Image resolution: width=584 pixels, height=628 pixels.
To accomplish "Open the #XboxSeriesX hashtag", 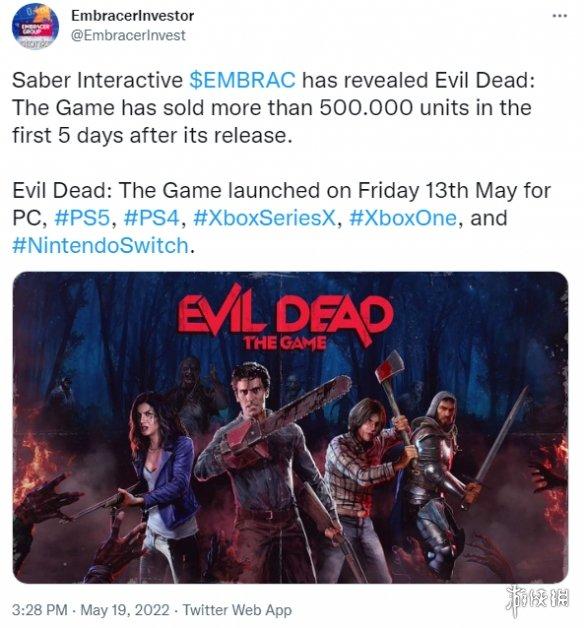I will [x=264, y=218].
